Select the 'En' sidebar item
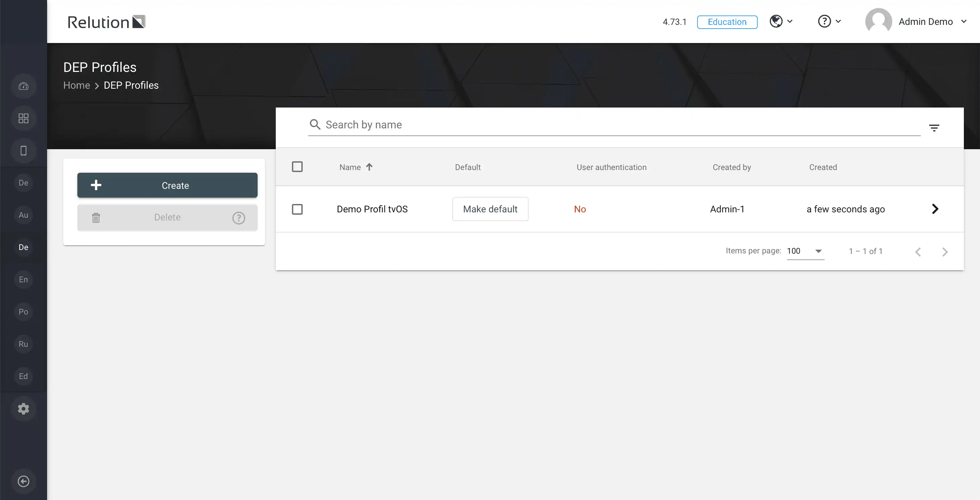 (x=24, y=280)
